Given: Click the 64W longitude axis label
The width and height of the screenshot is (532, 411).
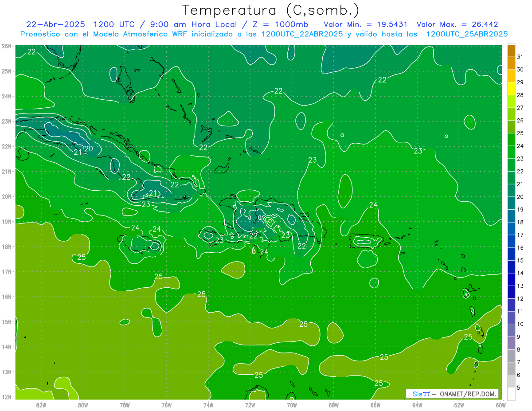Looking at the screenshot, I should coord(417,405).
